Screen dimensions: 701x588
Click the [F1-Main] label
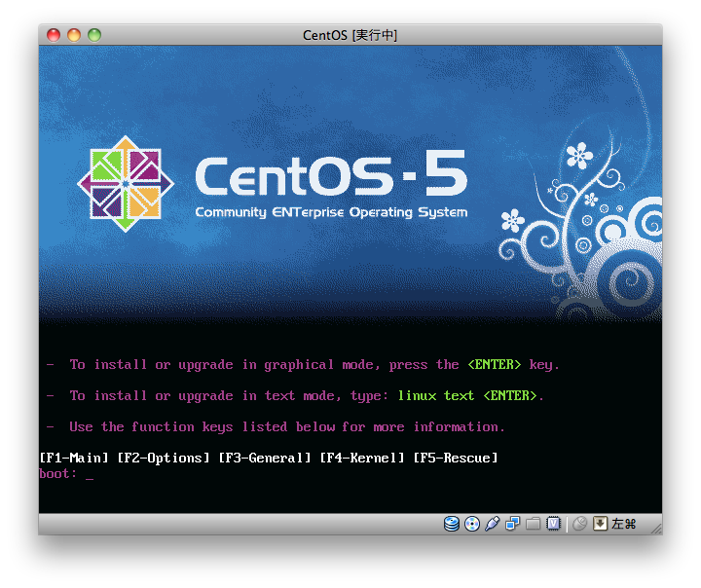click(x=74, y=458)
